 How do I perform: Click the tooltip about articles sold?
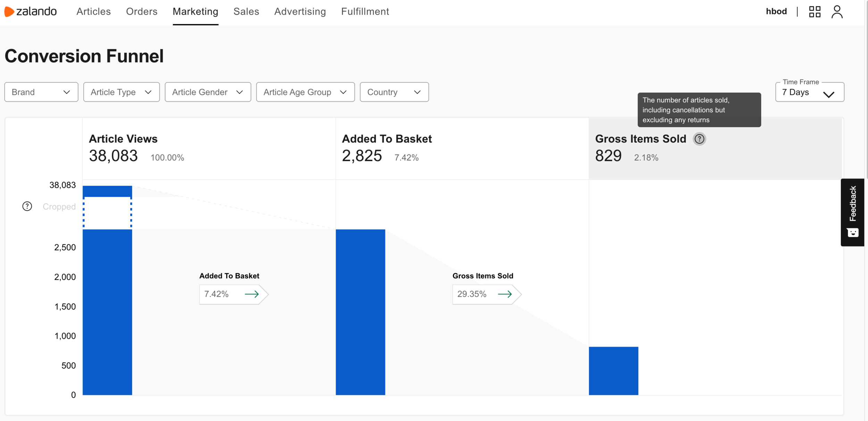pos(699,110)
